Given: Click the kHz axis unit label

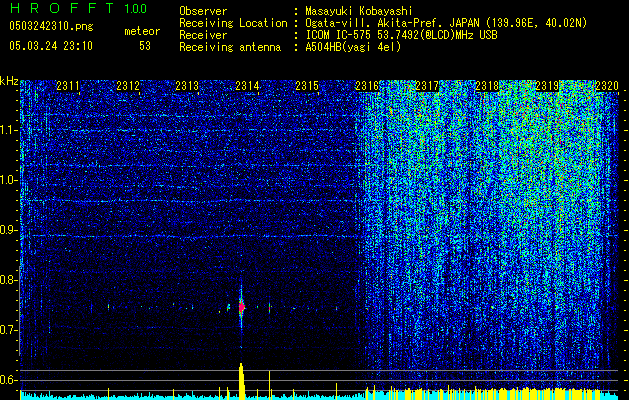Looking at the screenshot, I should pos(9,81).
